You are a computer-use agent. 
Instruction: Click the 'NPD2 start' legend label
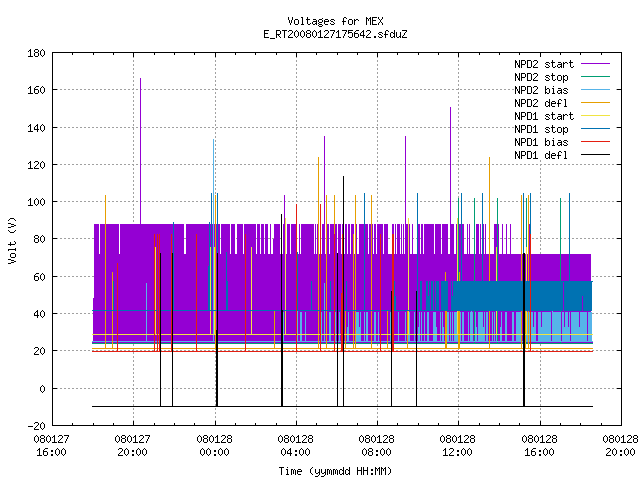(544, 64)
